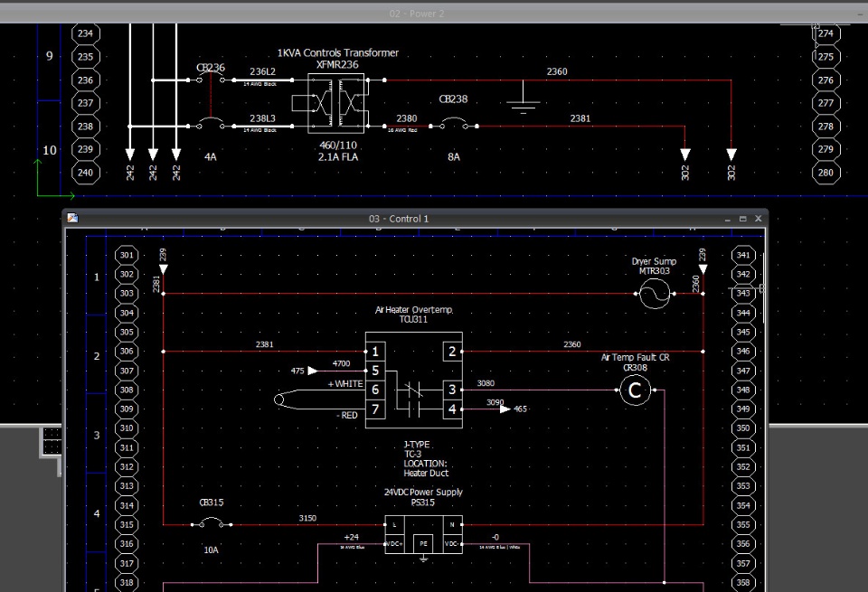
Task: Click line number bubble 348 in Control 1
Action: tap(743, 390)
